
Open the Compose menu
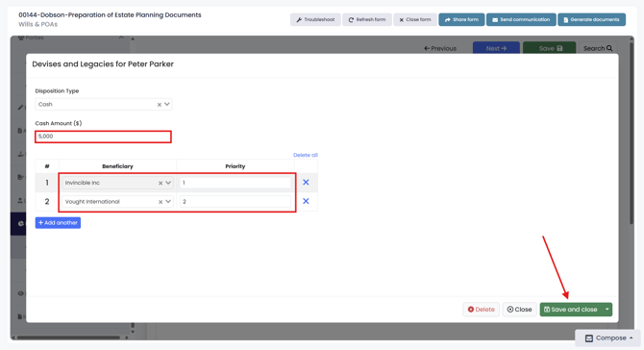point(607,338)
